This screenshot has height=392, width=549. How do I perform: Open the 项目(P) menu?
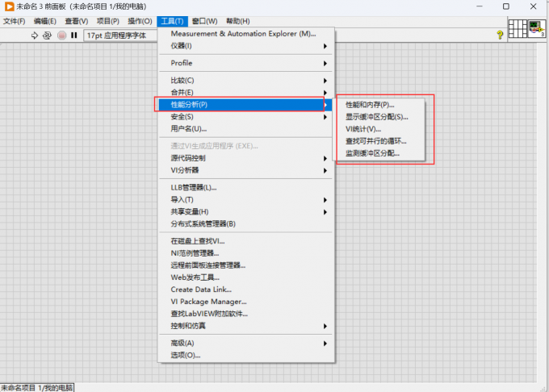pos(108,21)
